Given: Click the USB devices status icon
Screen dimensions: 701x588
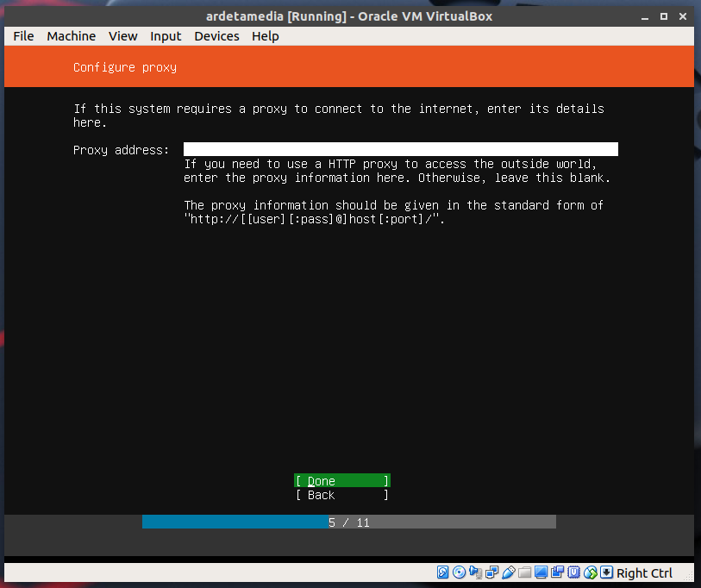Looking at the screenshot, I should click(509, 572).
